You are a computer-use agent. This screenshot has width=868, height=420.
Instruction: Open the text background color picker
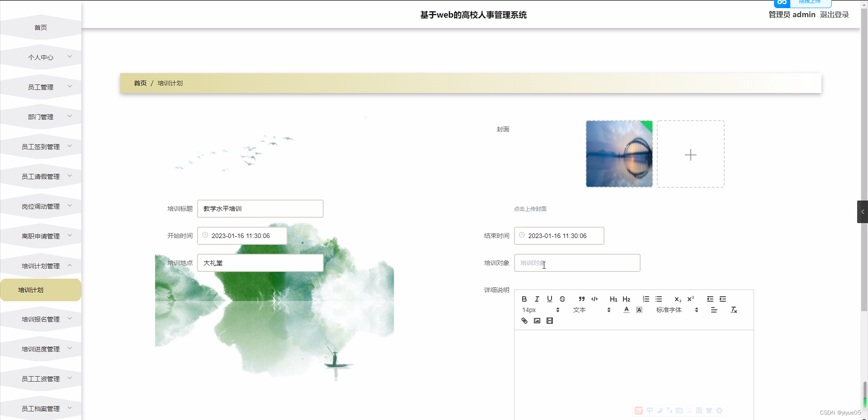(639, 310)
